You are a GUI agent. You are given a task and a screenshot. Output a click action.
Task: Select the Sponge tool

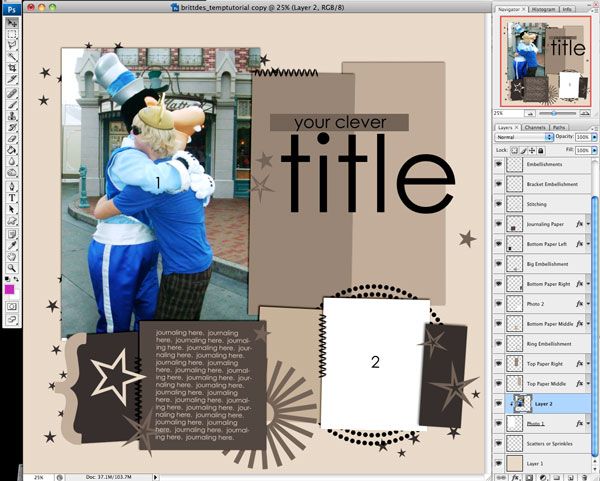[x=12, y=173]
